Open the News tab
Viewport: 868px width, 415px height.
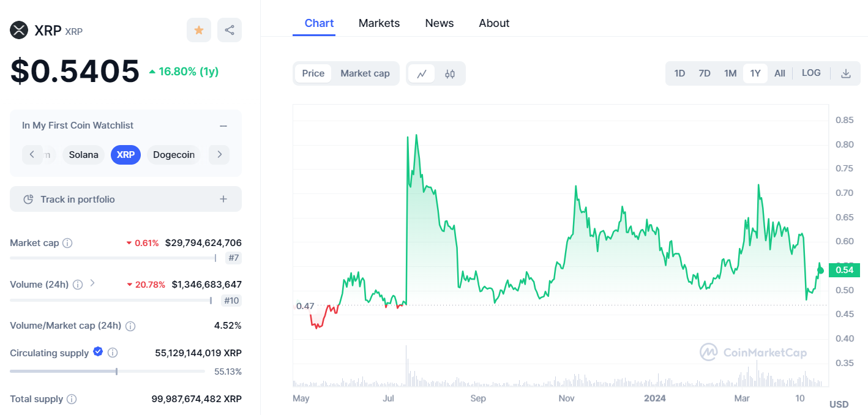(x=440, y=23)
